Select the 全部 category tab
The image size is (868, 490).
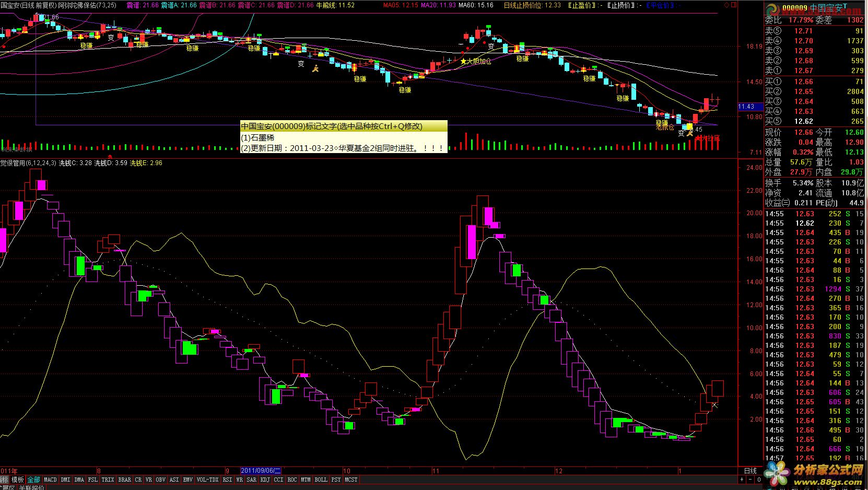pyautogui.click(x=34, y=480)
